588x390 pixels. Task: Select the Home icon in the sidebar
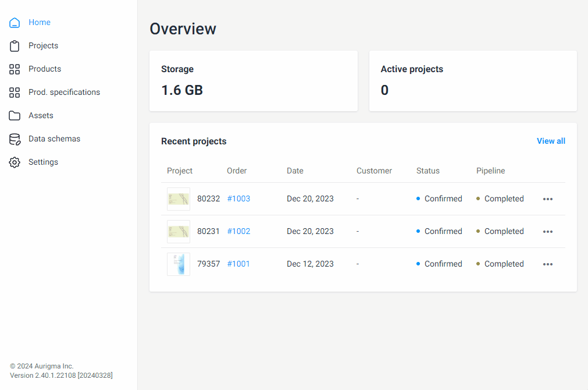[x=15, y=22]
